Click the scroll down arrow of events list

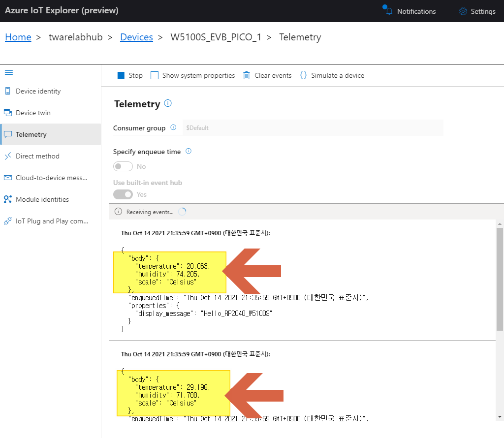pos(500,417)
